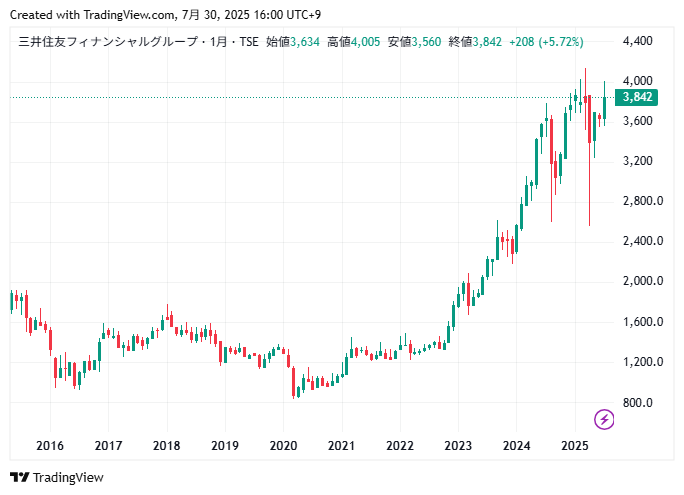
Task: Click the Created with TradingView.com caption
Action: click(x=165, y=15)
